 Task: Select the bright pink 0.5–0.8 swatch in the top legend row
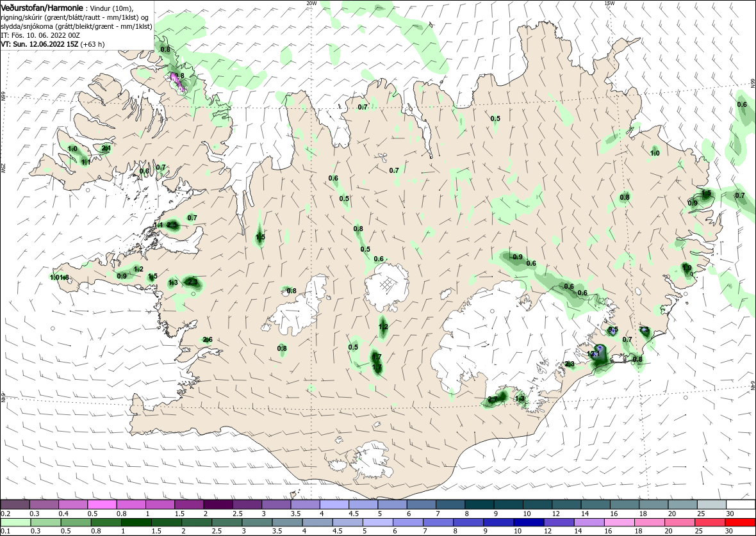(x=102, y=504)
